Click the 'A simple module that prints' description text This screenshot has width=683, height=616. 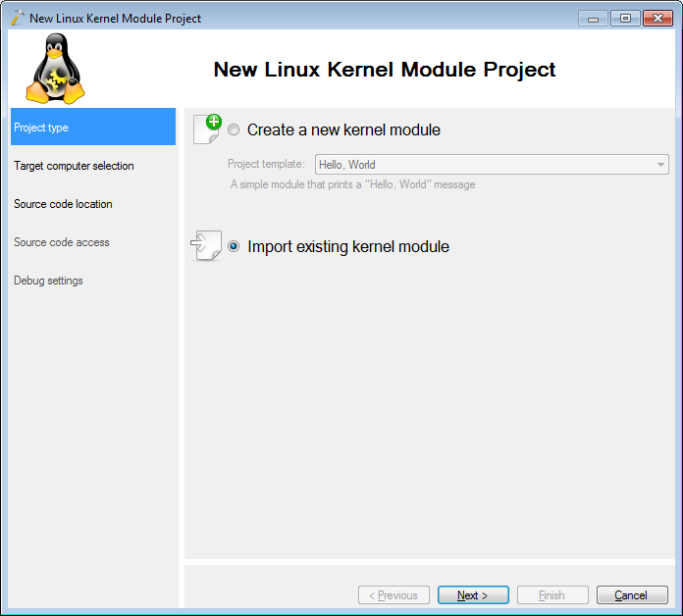point(352,184)
